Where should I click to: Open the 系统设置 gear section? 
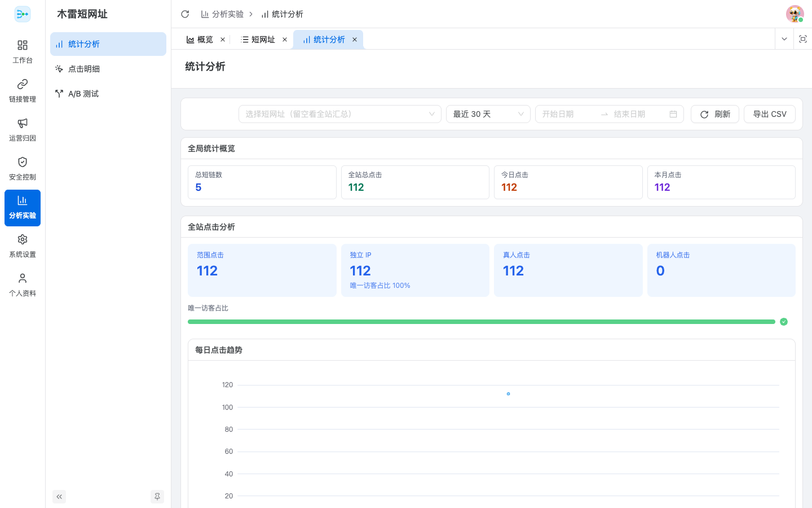click(x=23, y=247)
